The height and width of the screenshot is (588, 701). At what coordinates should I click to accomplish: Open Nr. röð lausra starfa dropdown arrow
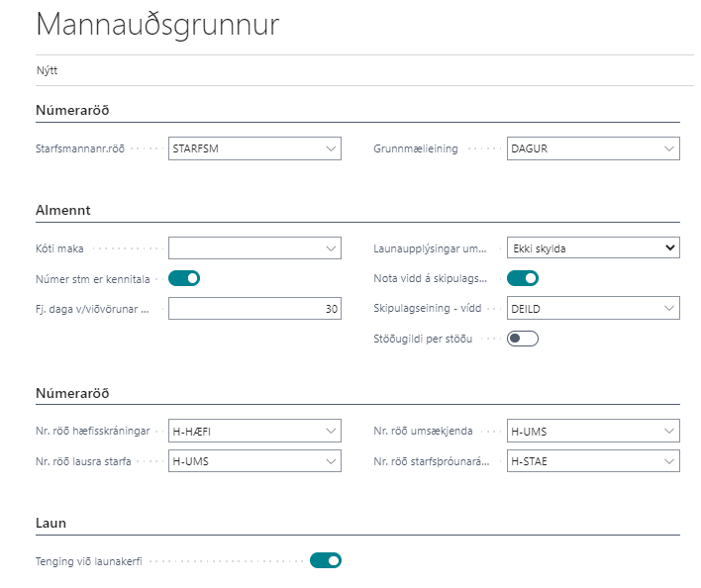[x=330, y=461]
